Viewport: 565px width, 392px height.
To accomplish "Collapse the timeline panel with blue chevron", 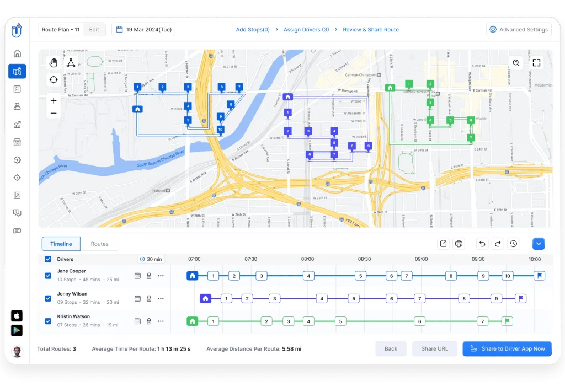I will [x=539, y=244].
